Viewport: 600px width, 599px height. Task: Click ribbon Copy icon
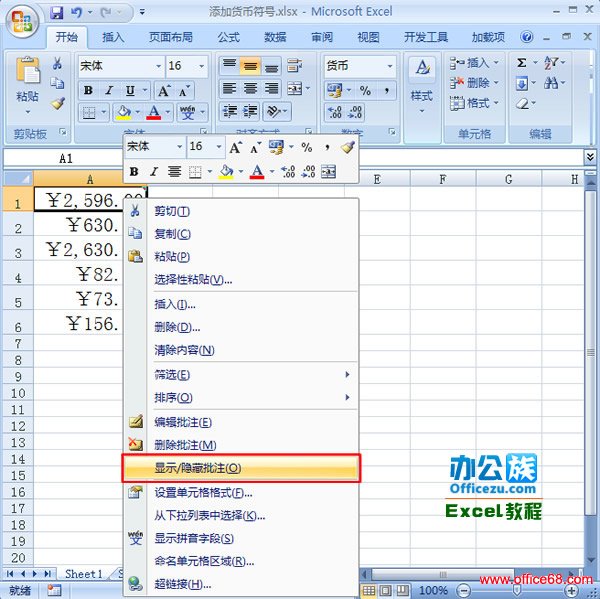click(x=57, y=83)
